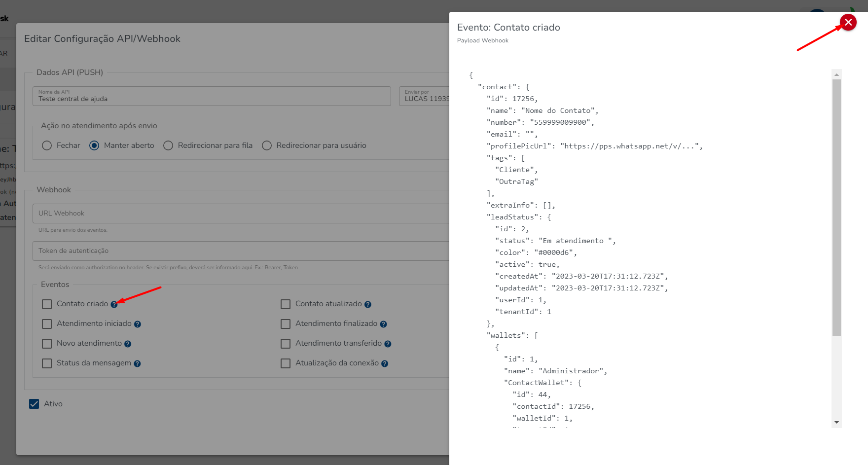Close the Evento Contato criado panel
The height and width of the screenshot is (465, 868).
point(848,22)
